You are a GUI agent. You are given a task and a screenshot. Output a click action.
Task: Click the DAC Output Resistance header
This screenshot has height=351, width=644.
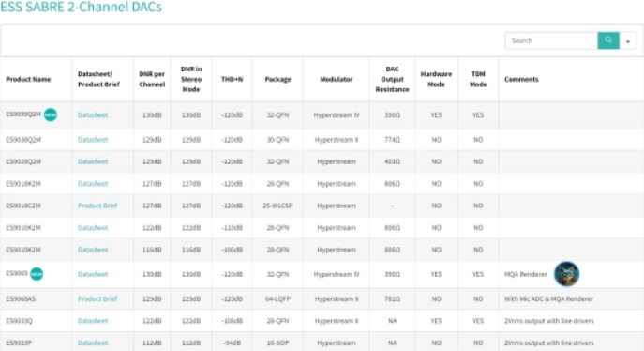point(392,79)
